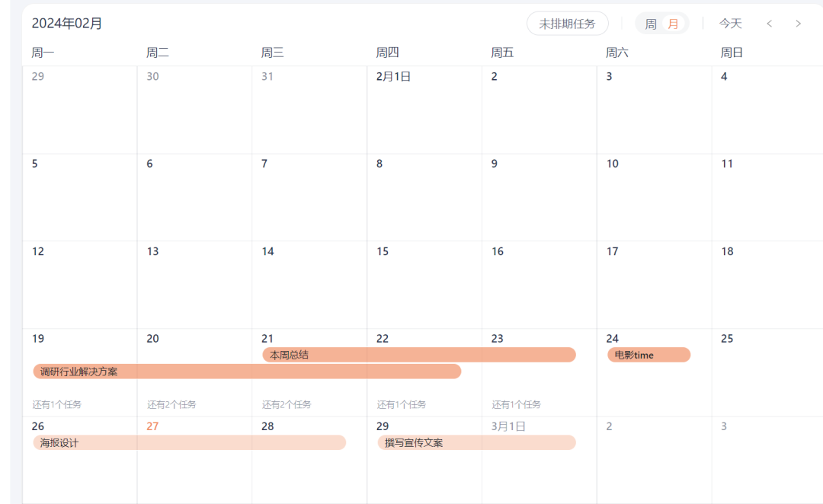Image resolution: width=823 pixels, height=504 pixels.
Task: Select the 3月1日 date cell
Action: (508, 426)
